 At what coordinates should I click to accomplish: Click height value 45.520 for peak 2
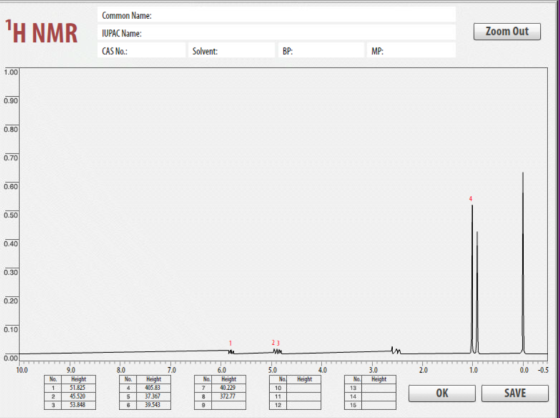tap(78, 396)
